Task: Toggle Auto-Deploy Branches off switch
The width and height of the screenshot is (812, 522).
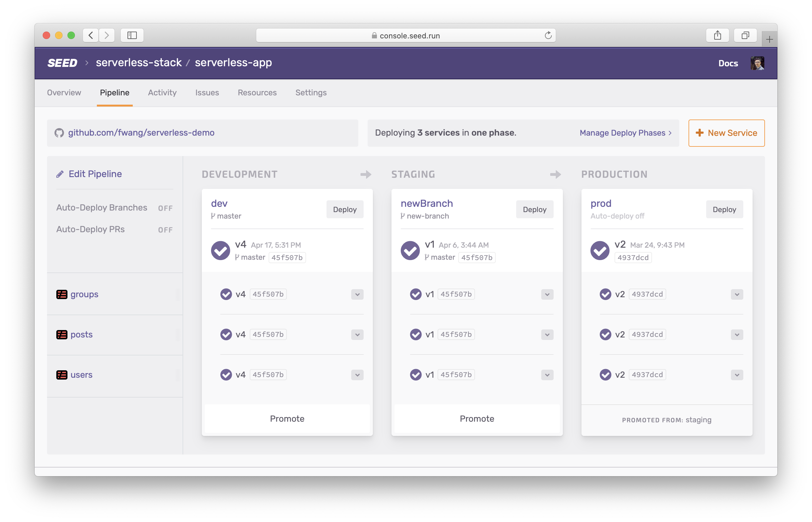Action: pos(166,207)
